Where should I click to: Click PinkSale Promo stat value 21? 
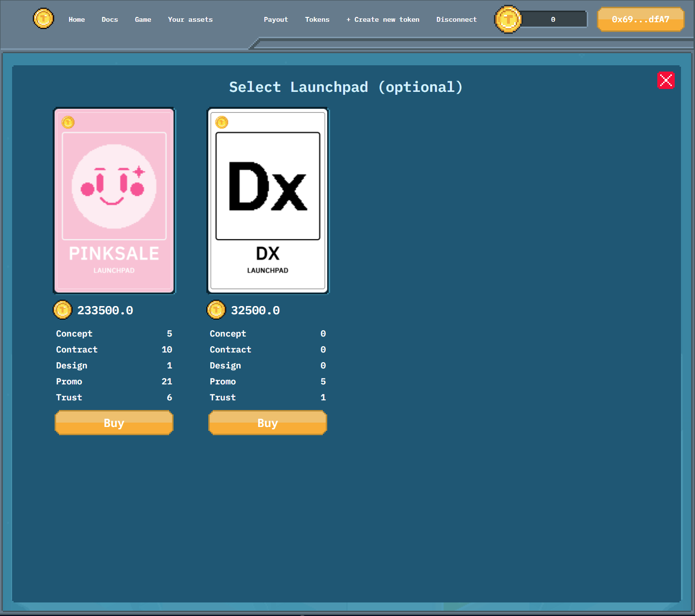tap(167, 381)
